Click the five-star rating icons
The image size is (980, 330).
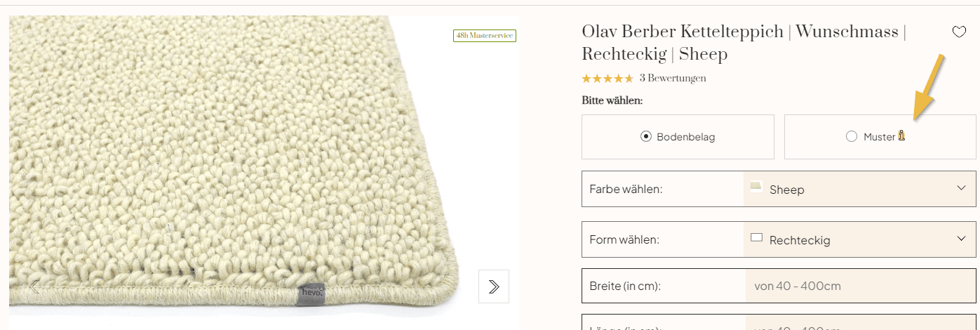(x=608, y=78)
